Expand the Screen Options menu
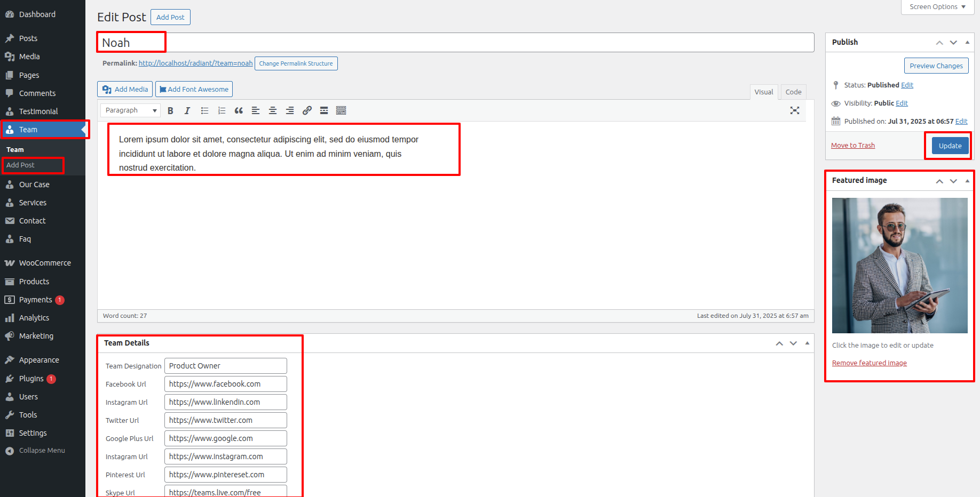The image size is (980, 497). pyautogui.click(x=937, y=7)
